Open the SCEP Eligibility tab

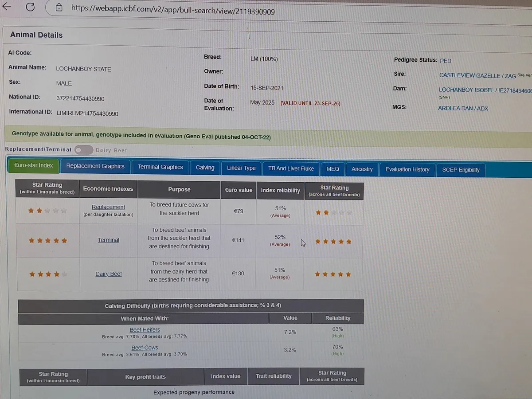[461, 170]
